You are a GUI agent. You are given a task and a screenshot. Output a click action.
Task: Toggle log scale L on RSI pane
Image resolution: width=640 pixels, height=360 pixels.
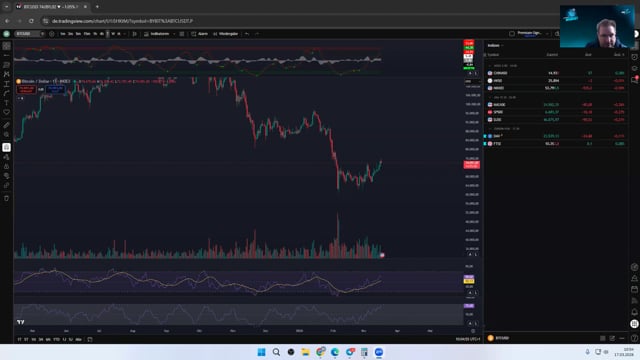tap(476, 293)
